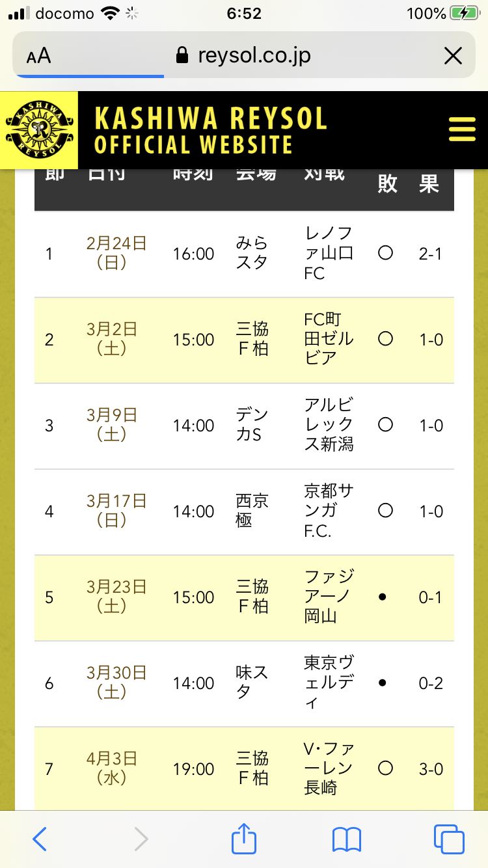Tap the Kashiwa Reysol crest logo
This screenshot has width=488, height=868.
coord(39,129)
